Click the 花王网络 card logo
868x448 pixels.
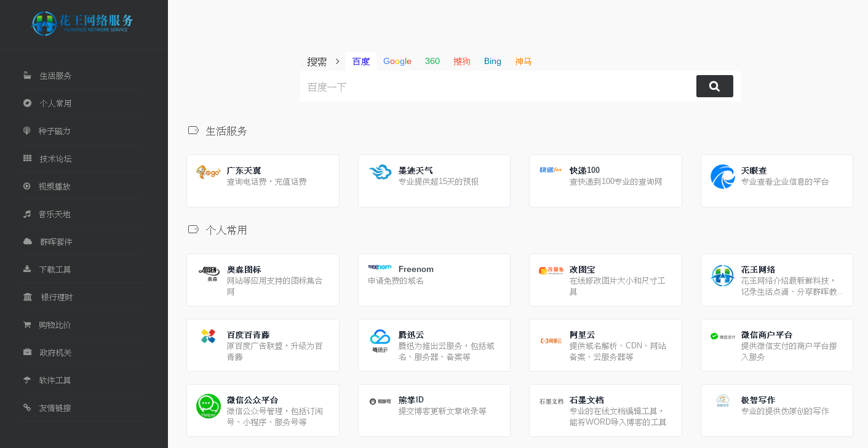pyautogui.click(x=723, y=276)
